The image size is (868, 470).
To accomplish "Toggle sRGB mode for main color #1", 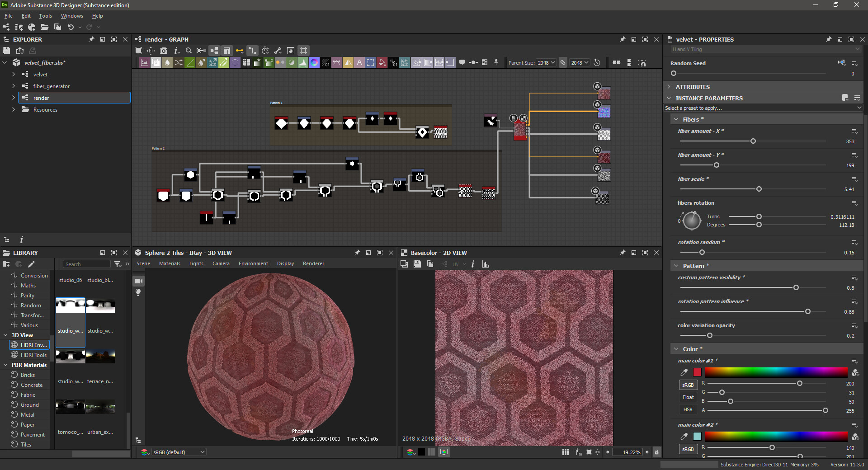I will [688, 385].
